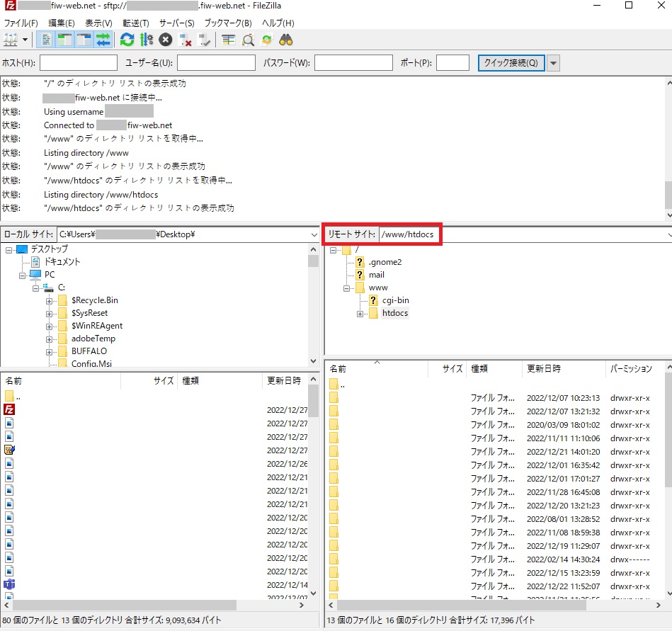Expand BUFFALO folder node
Image resolution: width=672 pixels, height=631 pixels.
[50, 352]
